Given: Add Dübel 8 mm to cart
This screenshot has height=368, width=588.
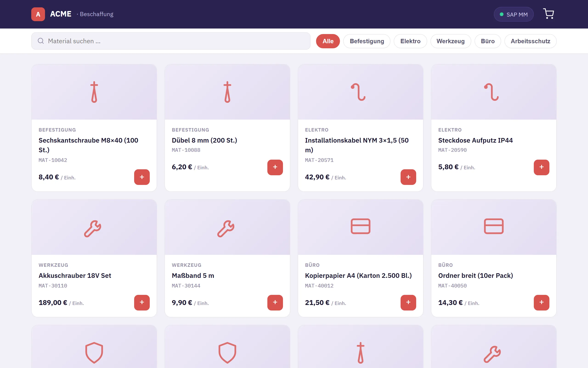Looking at the screenshot, I should tap(275, 167).
